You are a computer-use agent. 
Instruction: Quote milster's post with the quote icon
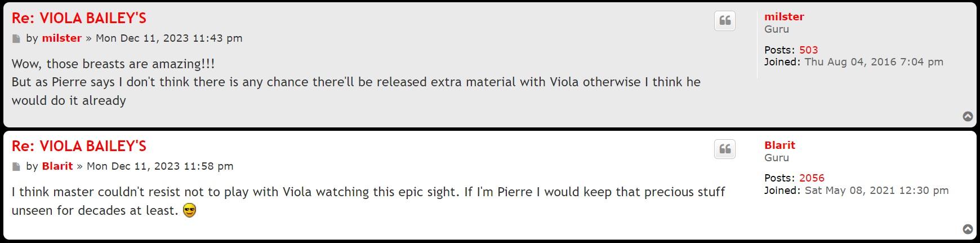pyautogui.click(x=725, y=21)
